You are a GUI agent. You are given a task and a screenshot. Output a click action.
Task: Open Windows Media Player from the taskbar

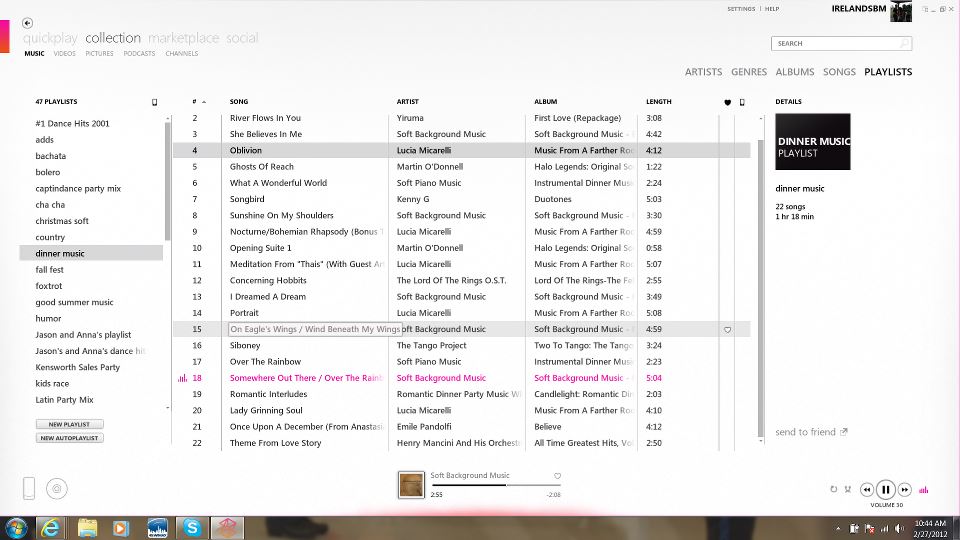coord(121,528)
